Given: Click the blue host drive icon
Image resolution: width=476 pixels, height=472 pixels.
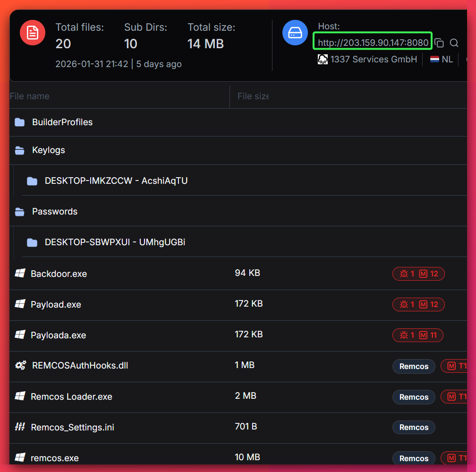Looking at the screenshot, I should 295,33.
